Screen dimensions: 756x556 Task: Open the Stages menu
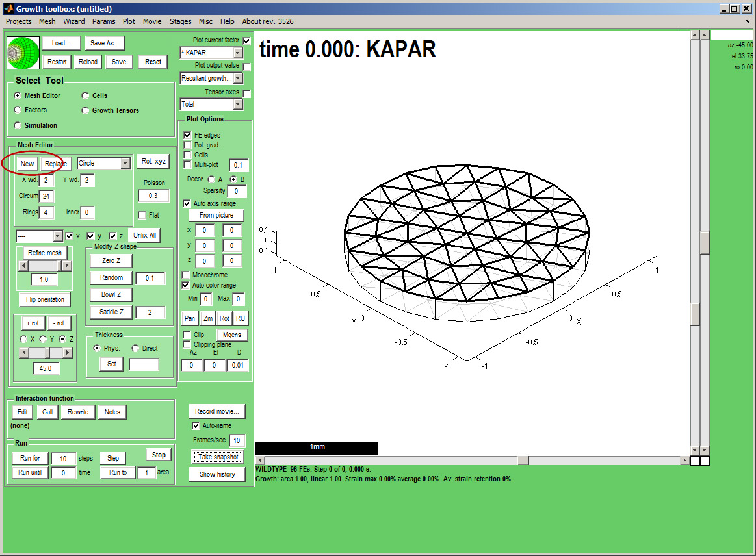pyautogui.click(x=180, y=21)
